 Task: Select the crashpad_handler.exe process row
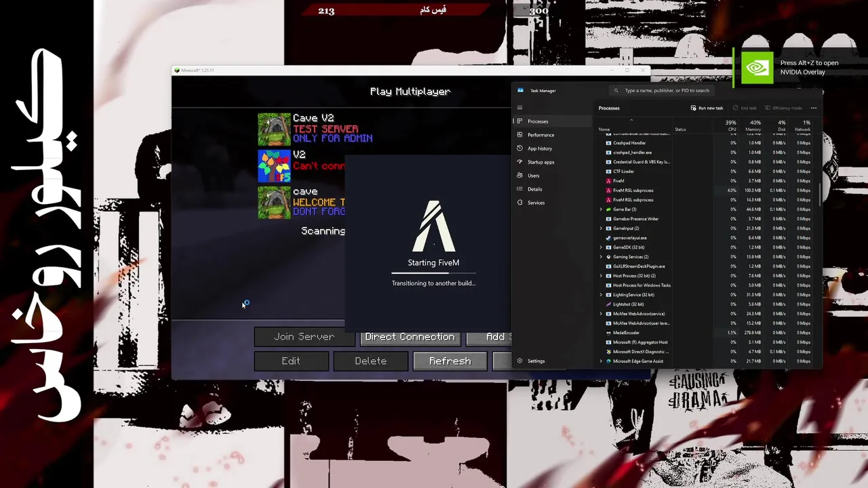[x=705, y=152]
